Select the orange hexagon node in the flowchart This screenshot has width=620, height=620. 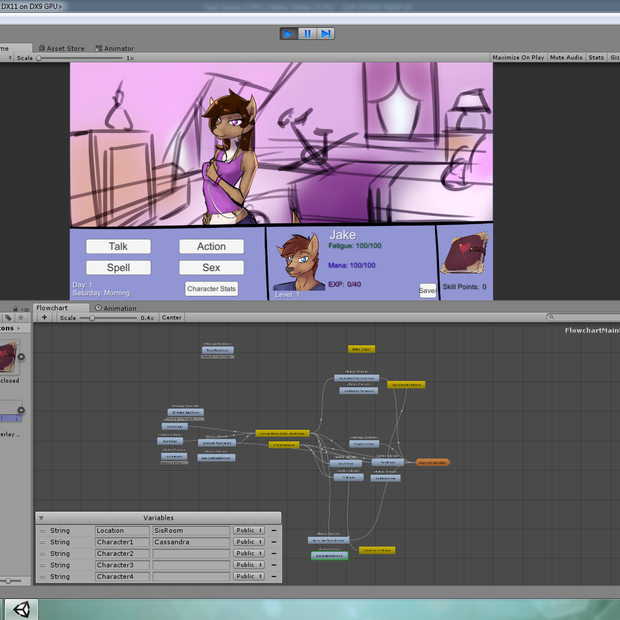[433, 462]
